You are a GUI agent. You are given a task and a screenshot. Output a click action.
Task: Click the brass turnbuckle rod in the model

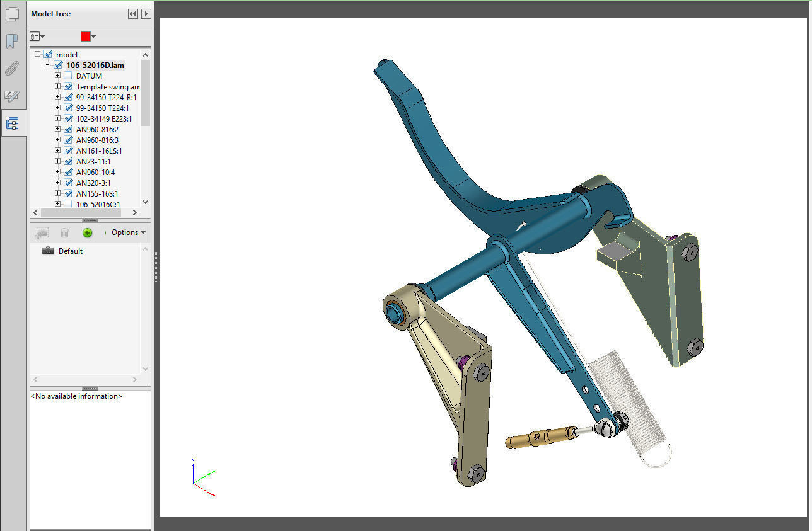541,437
